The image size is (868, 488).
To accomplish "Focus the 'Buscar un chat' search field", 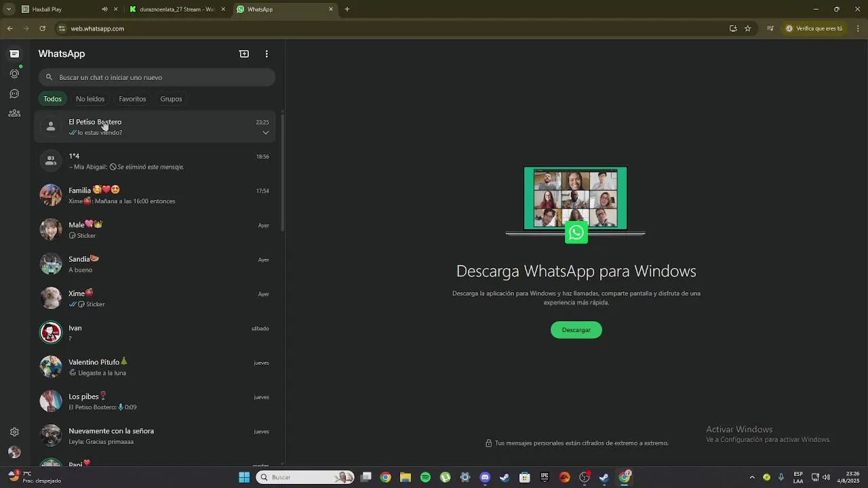I will pyautogui.click(x=157, y=77).
